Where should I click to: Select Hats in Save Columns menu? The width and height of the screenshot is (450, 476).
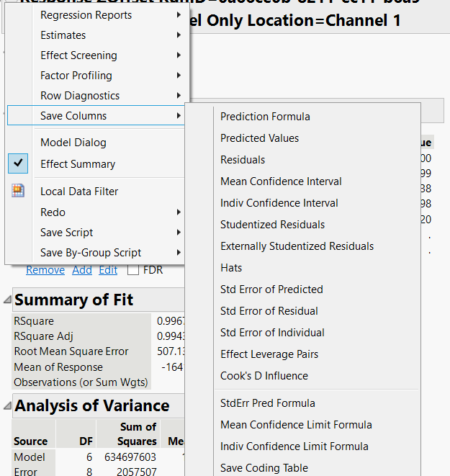(x=231, y=268)
